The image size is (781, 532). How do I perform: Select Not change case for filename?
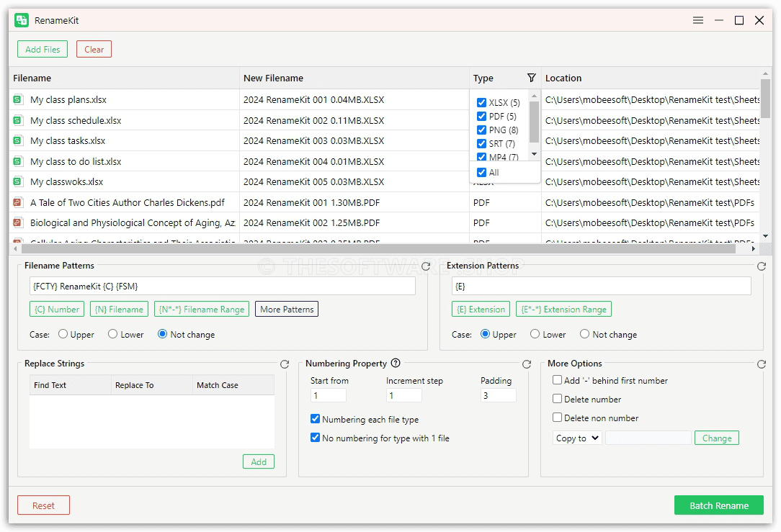tap(162, 334)
